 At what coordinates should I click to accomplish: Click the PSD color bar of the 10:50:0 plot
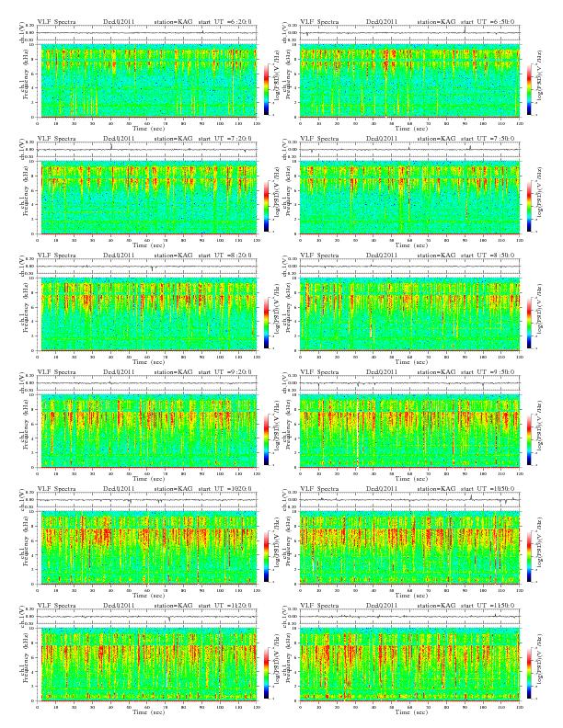click(529, 556)
